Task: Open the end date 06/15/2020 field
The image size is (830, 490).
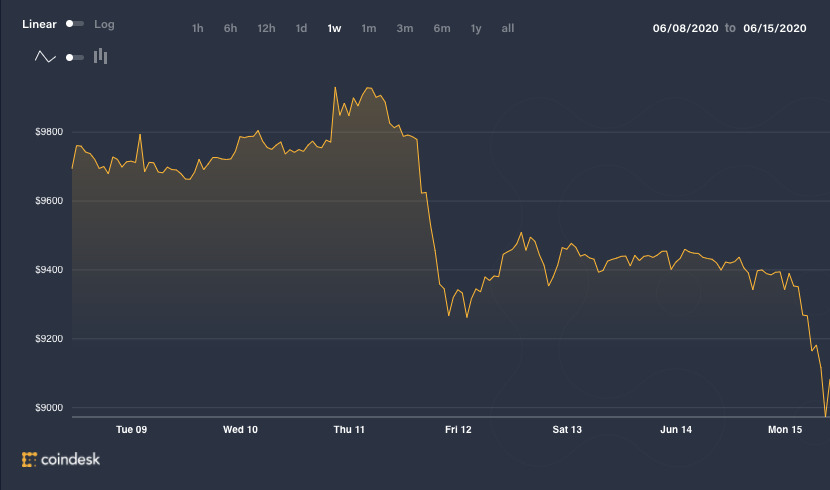Action: pos(775,29)
